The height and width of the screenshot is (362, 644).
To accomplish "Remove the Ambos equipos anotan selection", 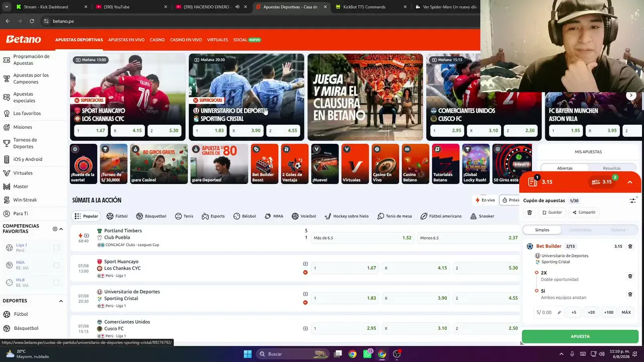I will [630, 294].
